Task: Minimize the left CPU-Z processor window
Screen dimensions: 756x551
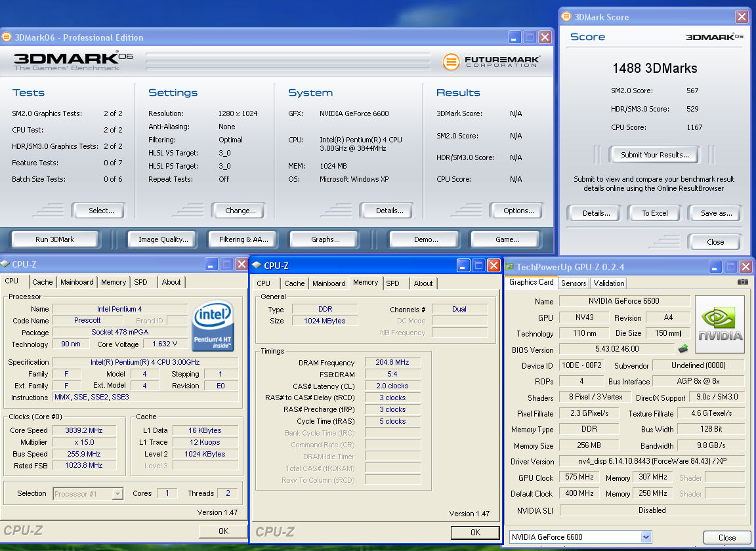Action: coord(211,264)
